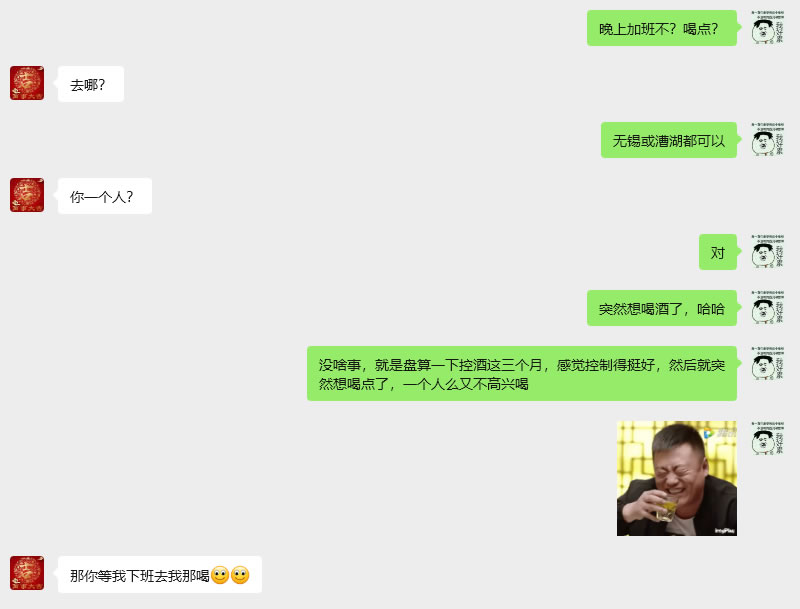Click the cartoon avatar beside "无锡或漕湖都可以"

coord(767,139)
